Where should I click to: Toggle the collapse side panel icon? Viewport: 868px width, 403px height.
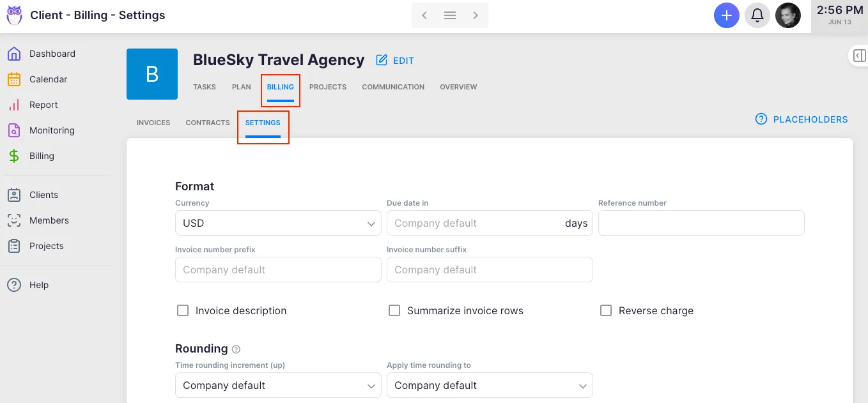pos(860,56)
